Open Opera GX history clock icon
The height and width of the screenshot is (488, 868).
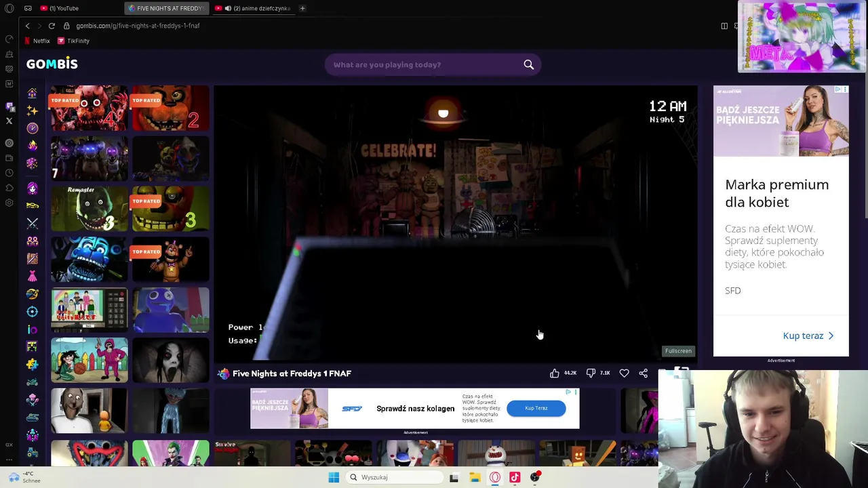9,173
